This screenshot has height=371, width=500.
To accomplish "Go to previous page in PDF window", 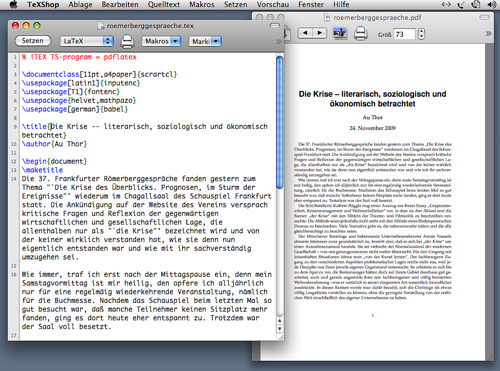I will pyautogui.click(x=305, y=33).
